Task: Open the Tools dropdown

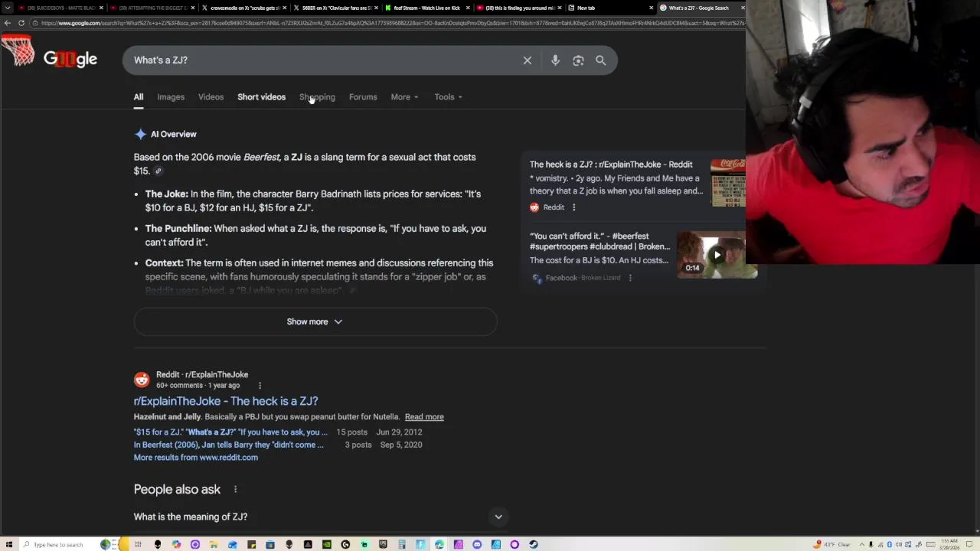Action: pyautogui.click(x=448, y=97)
